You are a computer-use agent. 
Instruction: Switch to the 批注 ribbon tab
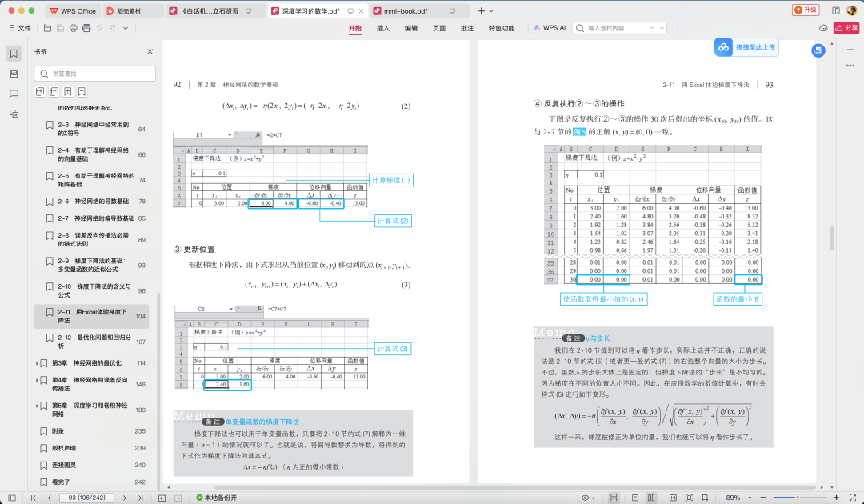tap(467, 28)
